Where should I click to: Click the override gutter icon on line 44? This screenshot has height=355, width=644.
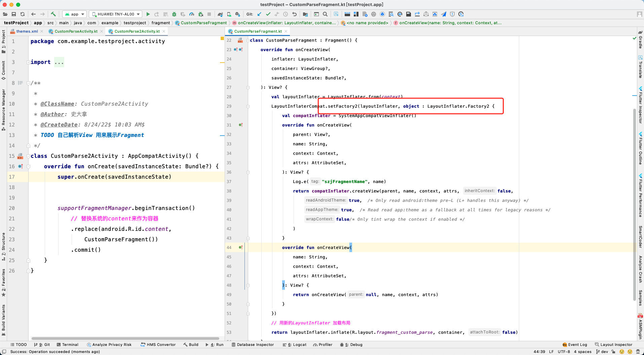(240, 247)
